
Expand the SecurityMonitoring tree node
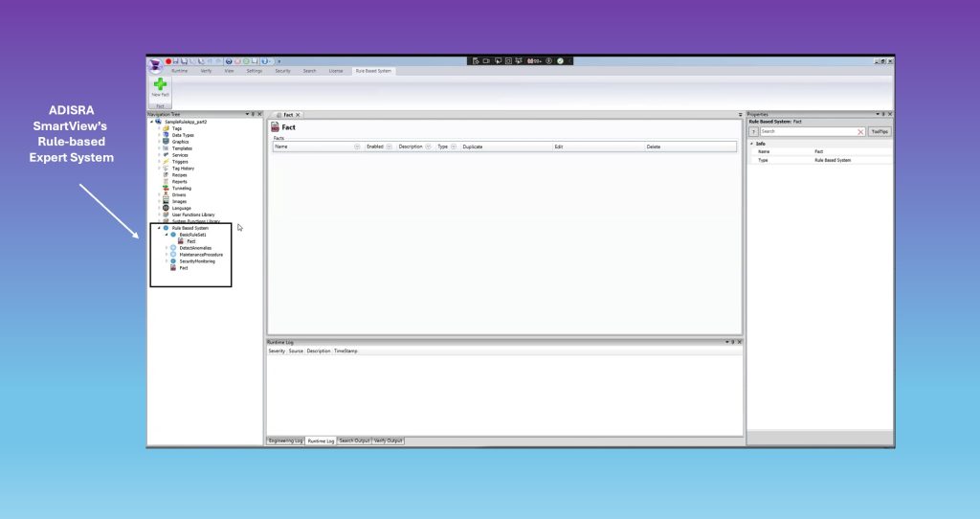pos(167,261)
